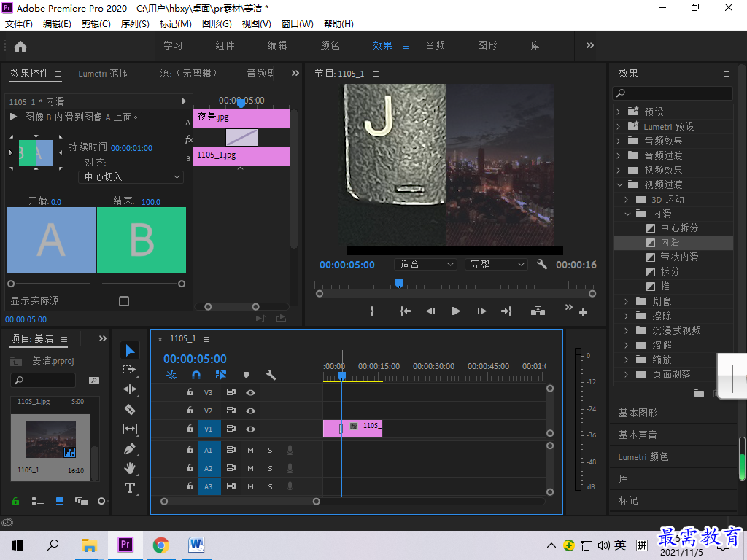Open the zoom level 适合 dropdown
Viewport: 747px width, 560px height.
click(425, 264)
